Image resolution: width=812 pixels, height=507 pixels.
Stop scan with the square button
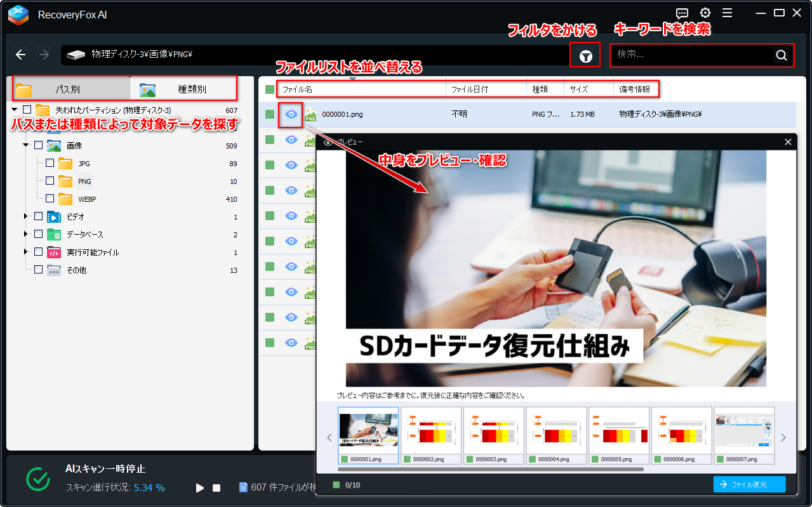tap(216, 488)
